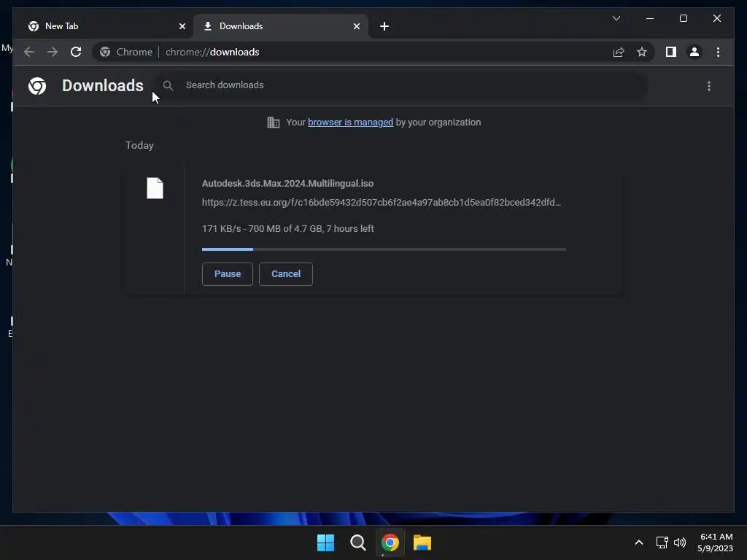747x560 pixels.
Task: Open the 'browser is managed' link
Action: click(350, 122)
